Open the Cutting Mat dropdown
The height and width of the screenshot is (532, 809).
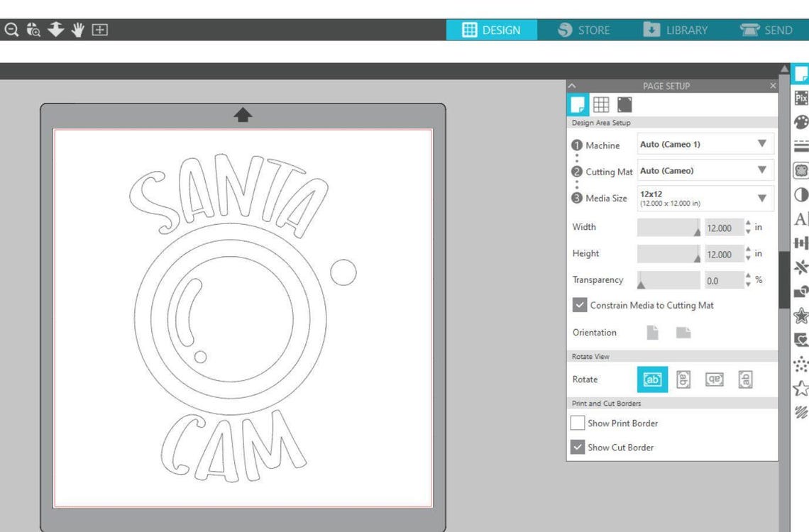(x=705, y=171)
